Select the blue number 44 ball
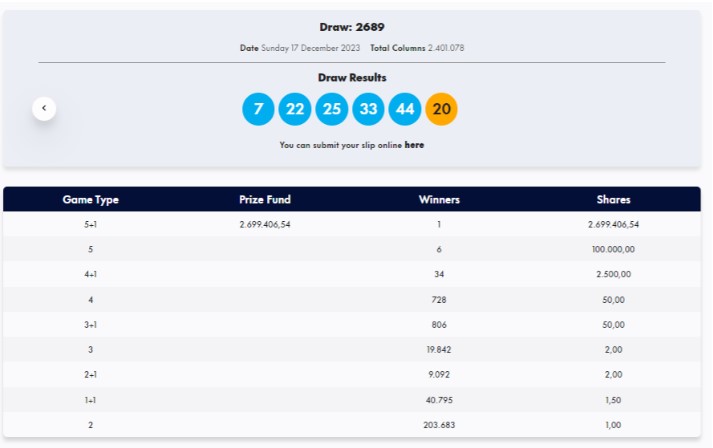This screenshot has width=713, height=448. coord(405,109)
